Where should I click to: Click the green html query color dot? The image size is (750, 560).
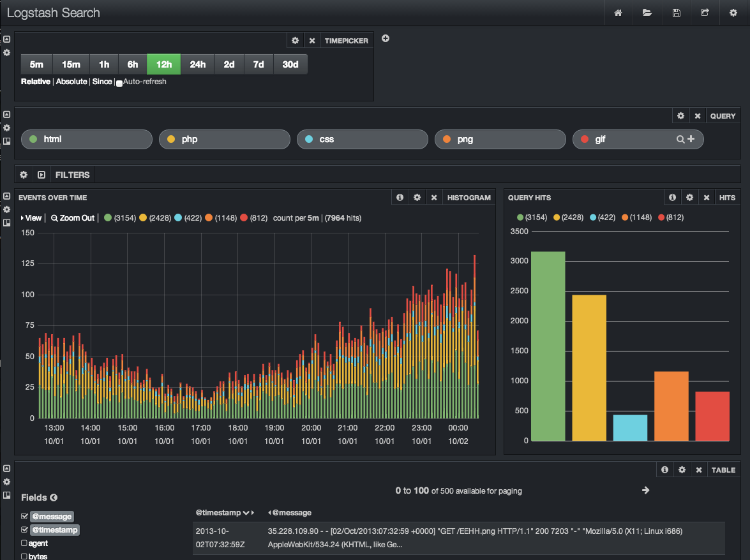click(34, 139)
